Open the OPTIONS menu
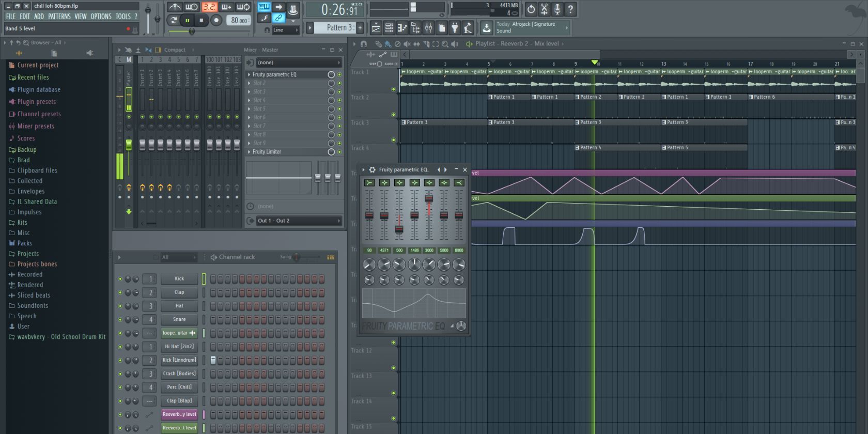The width and height of the screenshot is (868, 434). [x=101, y=17]
